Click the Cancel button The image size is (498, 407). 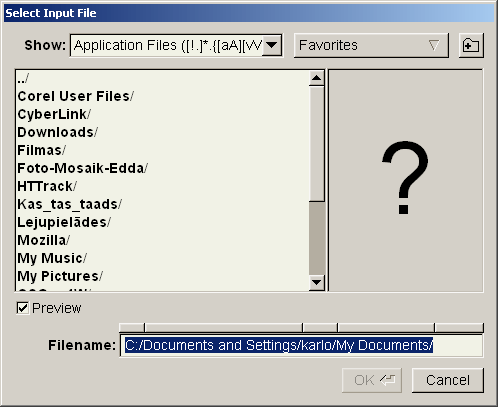click(x=448, y=380)
